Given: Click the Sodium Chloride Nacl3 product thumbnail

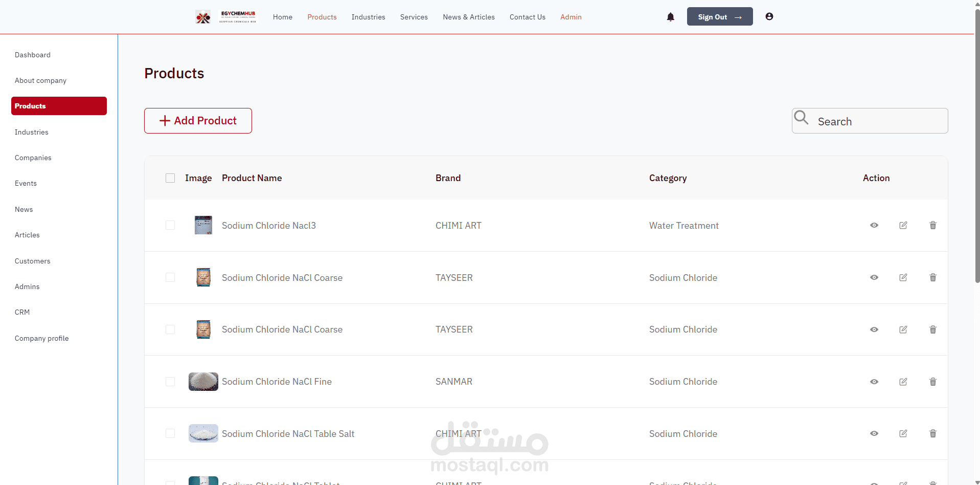Looking at the screenshot, I should point(203,225).
